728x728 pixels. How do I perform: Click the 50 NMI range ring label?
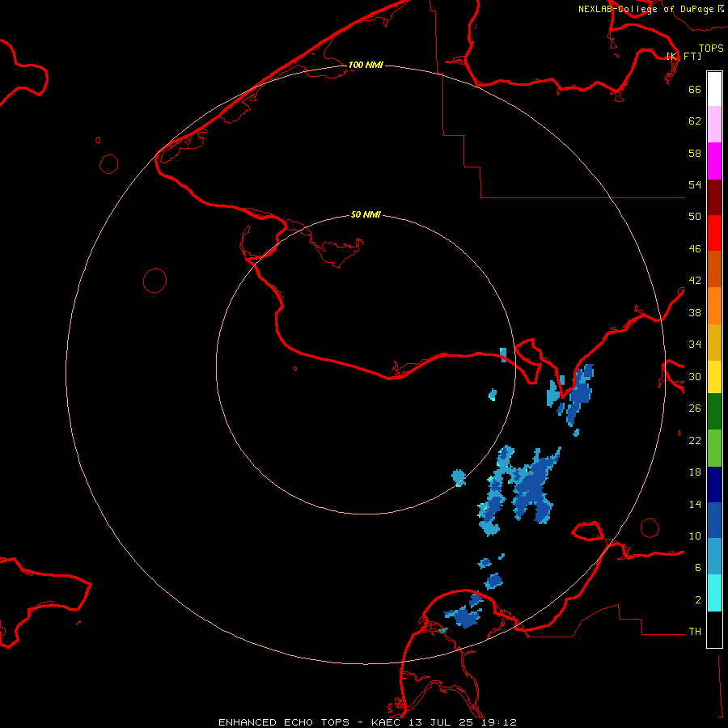(x=366, y=214)
